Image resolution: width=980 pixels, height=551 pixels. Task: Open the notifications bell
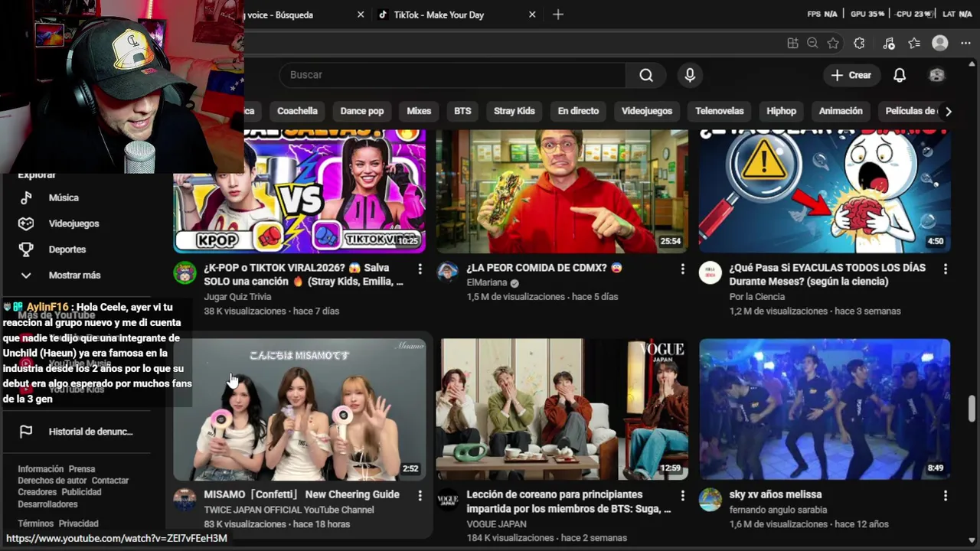900,75
